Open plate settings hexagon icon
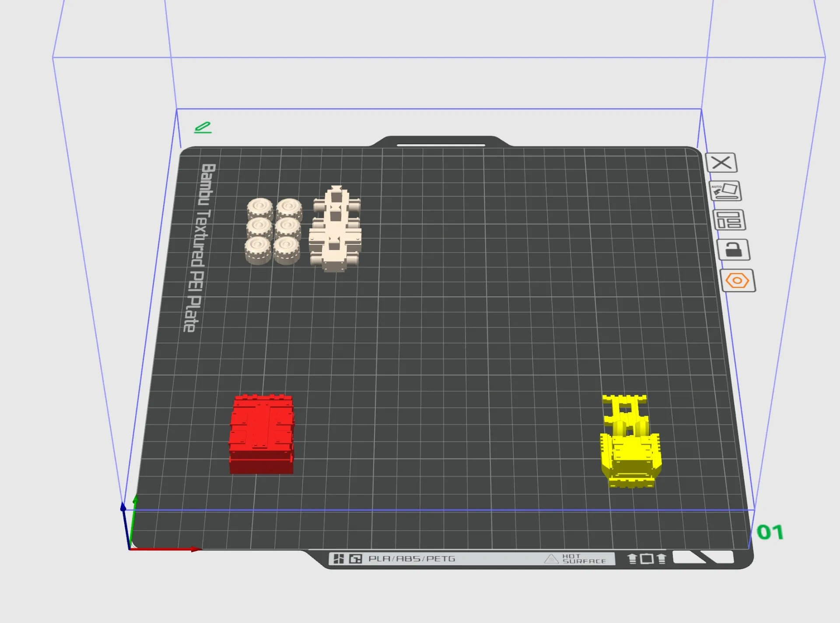The image size is (840, 623). tap(738, 280)
